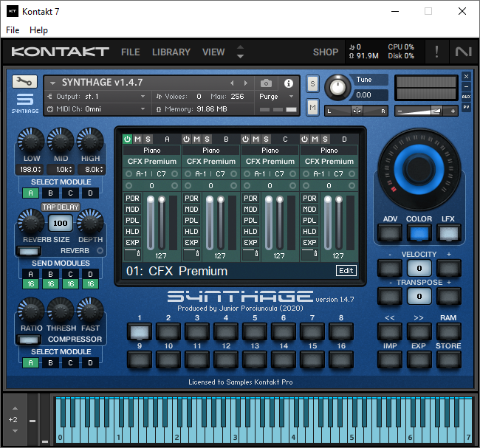Toggle power on layer C
The width and height of the screenshot is (480, 448).
coord(245,139)
